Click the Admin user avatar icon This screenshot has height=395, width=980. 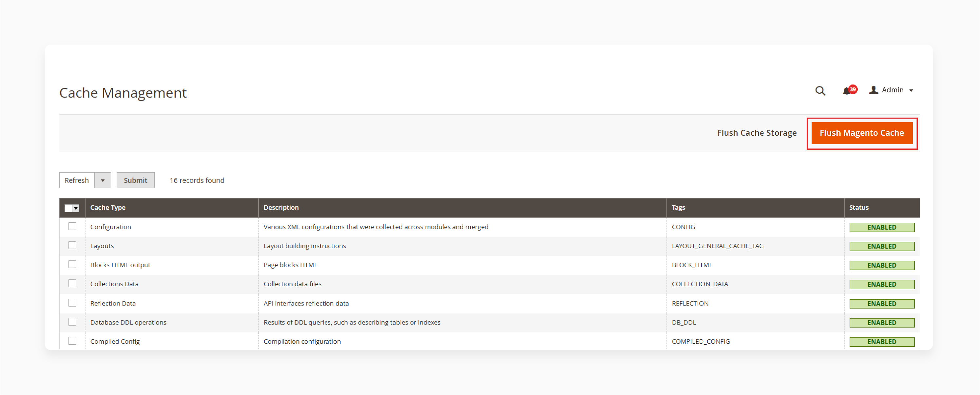pos(873,90)
